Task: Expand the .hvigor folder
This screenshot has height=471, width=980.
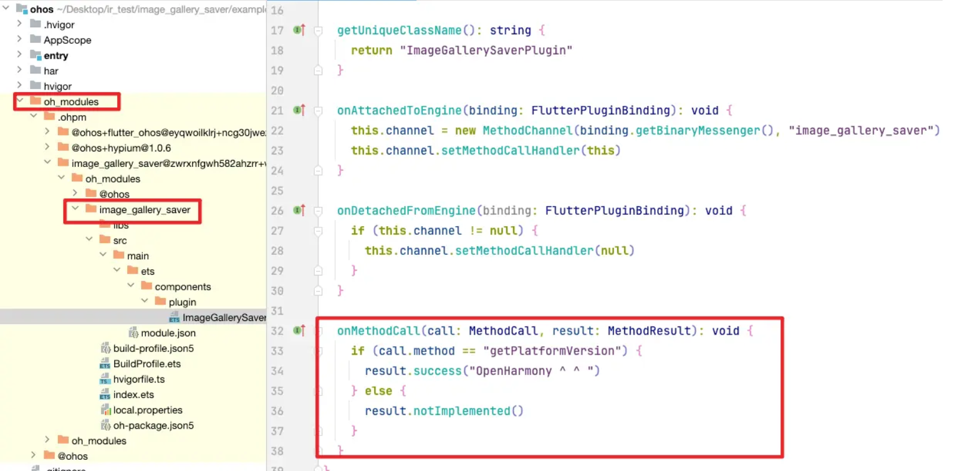Action: (x=19, y=24)
